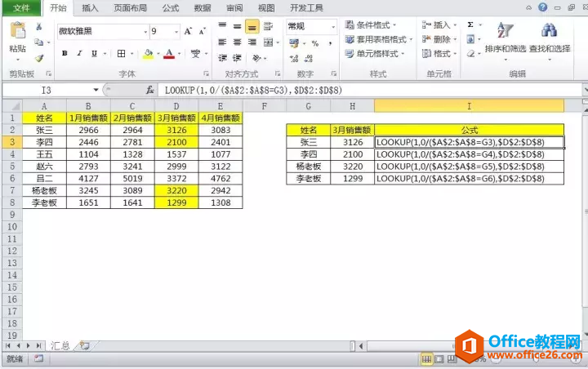588x369 pixels.
Task: Select the 汇总 sheet tab
Action: (60, 346)
